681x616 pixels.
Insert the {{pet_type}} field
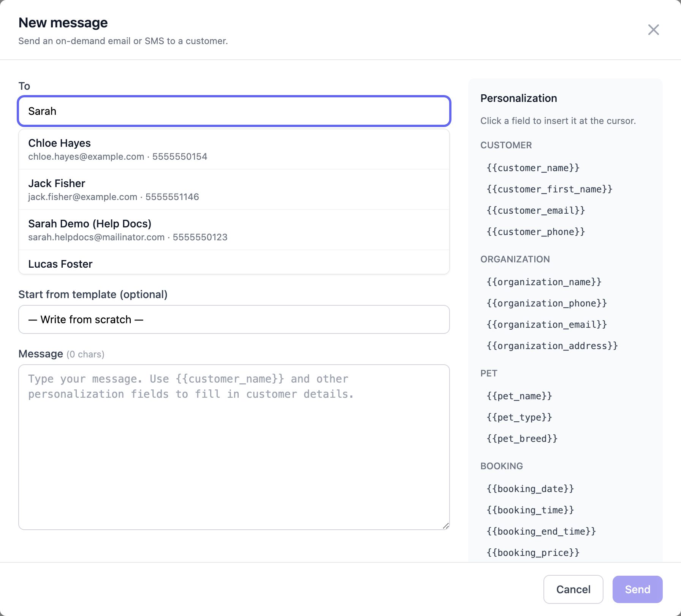coord(519,417)
